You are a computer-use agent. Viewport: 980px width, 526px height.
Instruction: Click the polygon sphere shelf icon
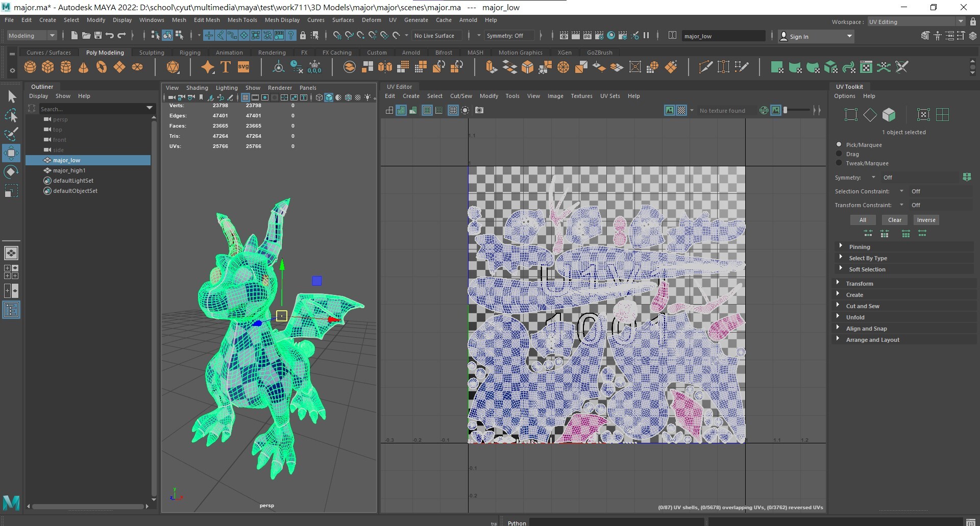(30, 67)
